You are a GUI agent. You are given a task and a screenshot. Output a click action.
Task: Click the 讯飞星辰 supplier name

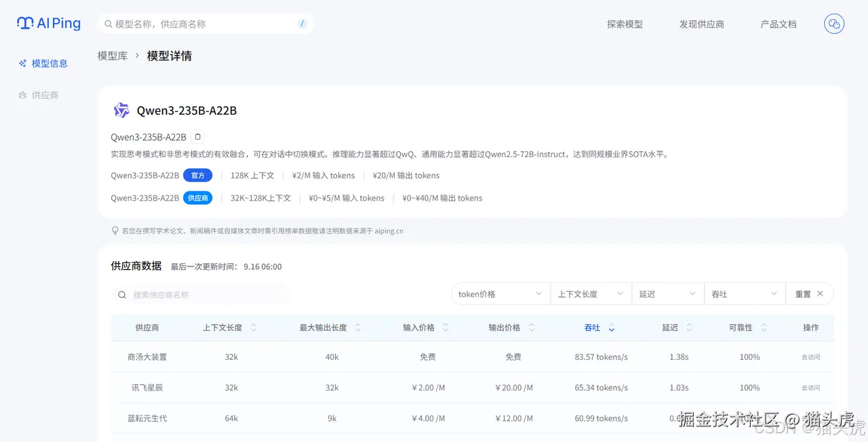[x=147, y=388]
